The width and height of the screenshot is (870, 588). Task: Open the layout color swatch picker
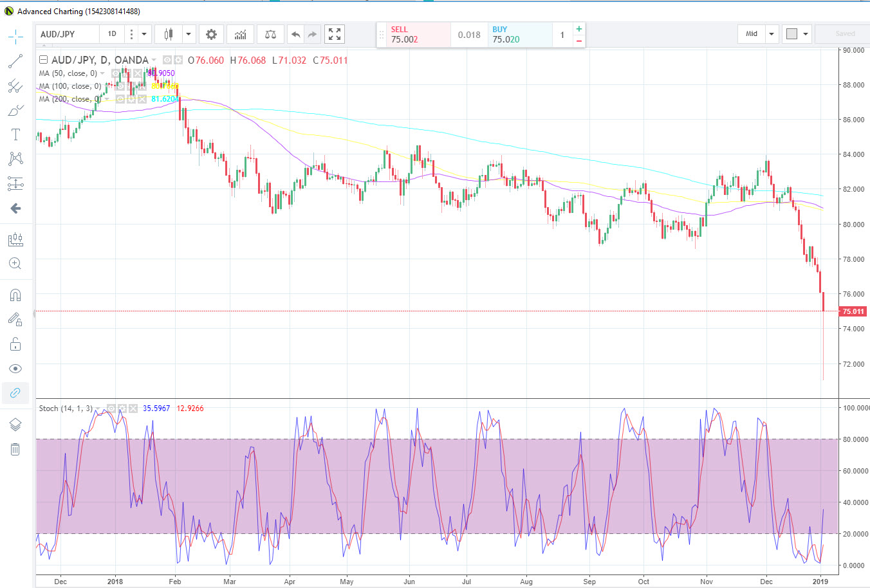(x=792, y=34)
